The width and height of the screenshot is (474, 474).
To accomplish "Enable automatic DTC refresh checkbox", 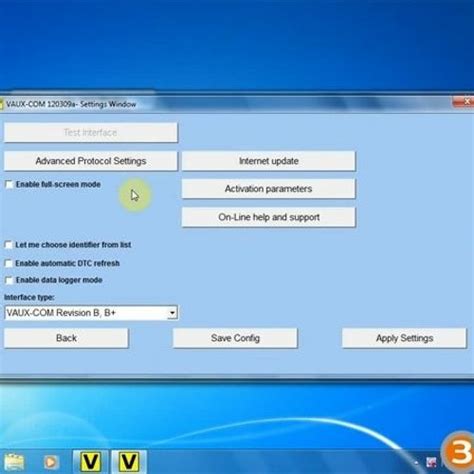I will click(9, 263).
